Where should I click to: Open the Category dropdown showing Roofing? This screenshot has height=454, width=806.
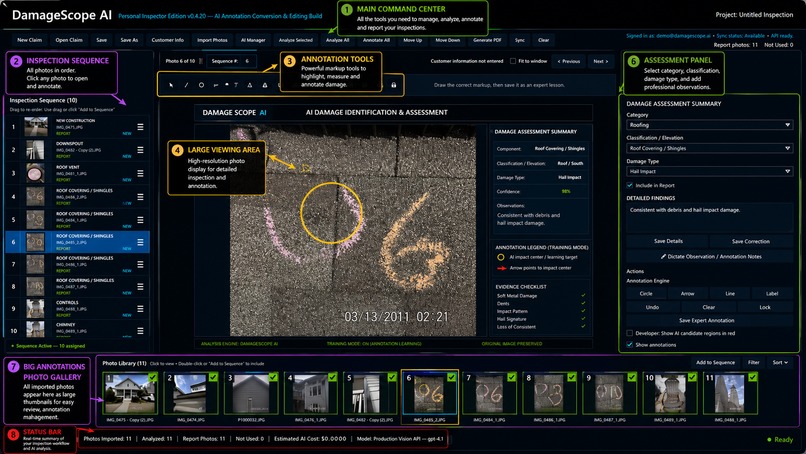pos(709,125)
